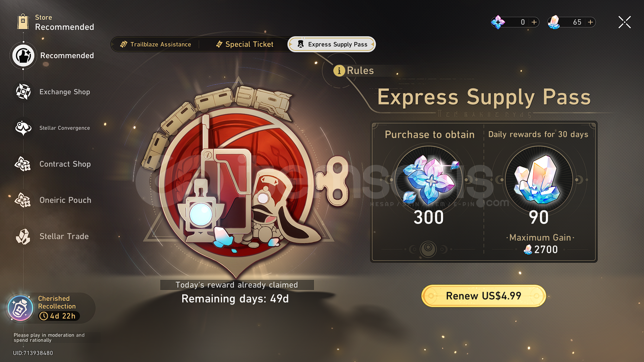Switch to Trailblaze Assistance tab
The height and width of the screenshot is (362, 644).
pyautogui.click(x=156, y=44)
